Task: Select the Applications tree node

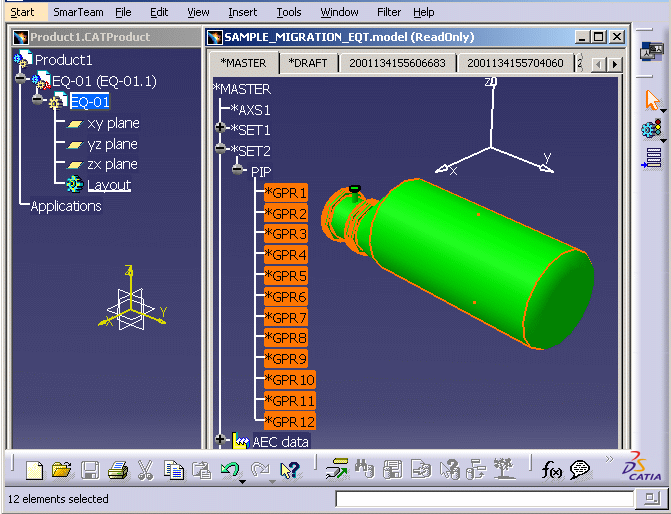Action: [x=66, y=206]
